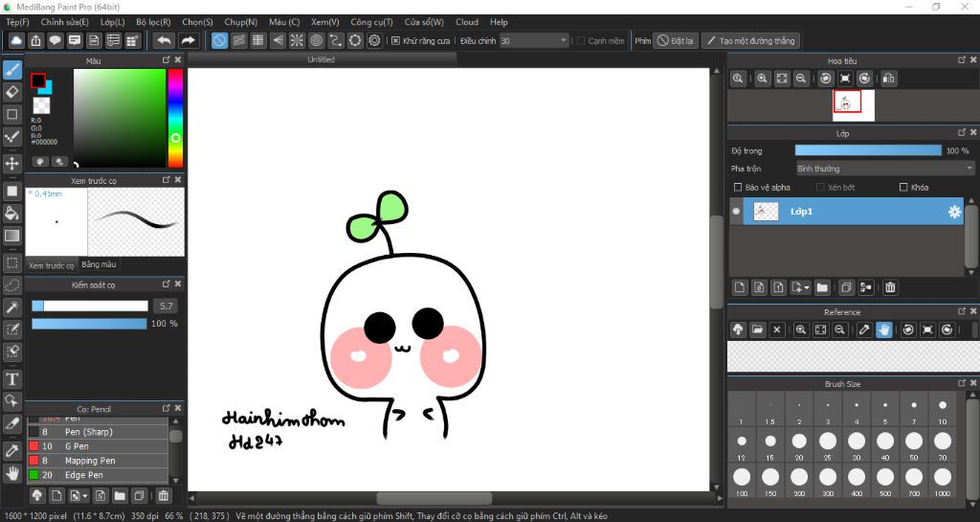Open the Công cụ(T) menu
Image resolution: width=980 pixels, height=522 pixels.
click(371, 22)
